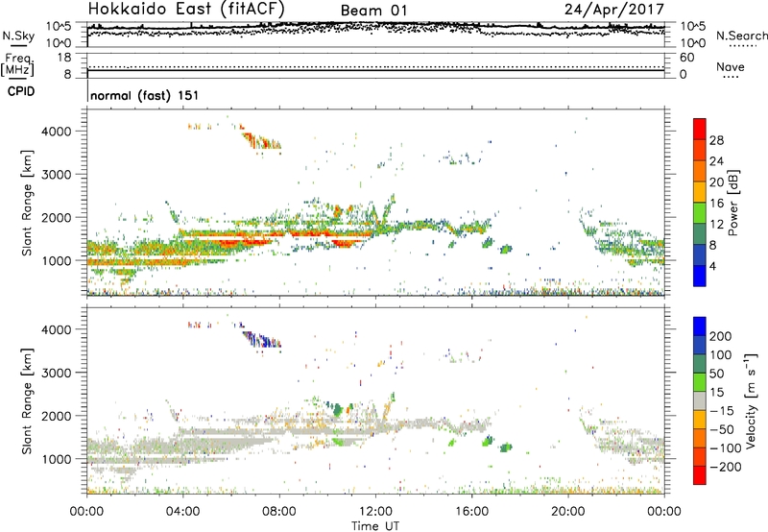Click the '1000' tick in the velocity panel
This screenshot has width=768, height=532.
pyautogui.click(x=56, y=460)
